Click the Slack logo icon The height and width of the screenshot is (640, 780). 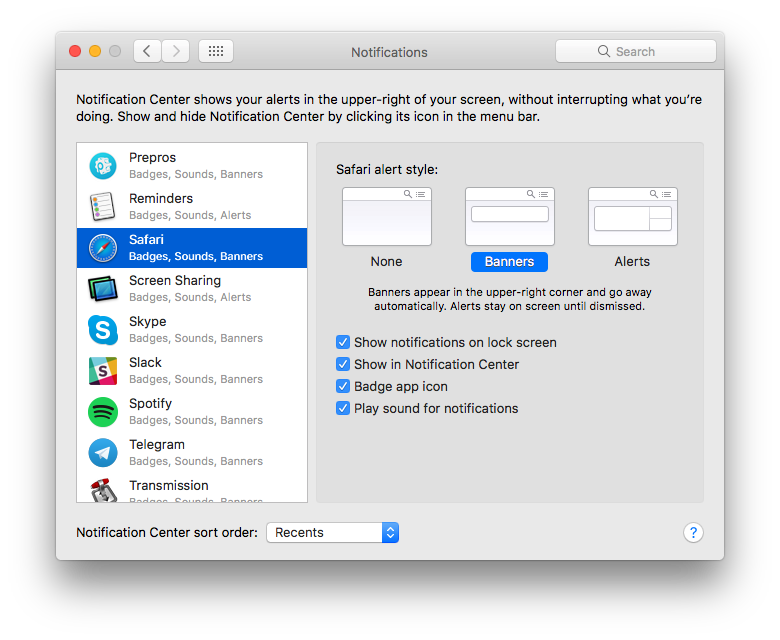pyautogui.click(x=103, y=371)
